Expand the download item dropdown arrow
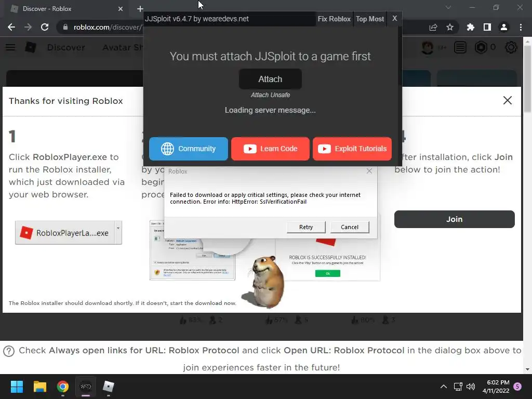Screen dimensions: 532x399 118,233
